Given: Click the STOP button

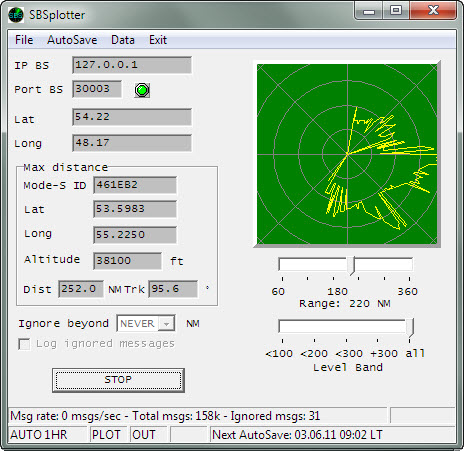Looking at the screenshot, I should click(x=118, y=380).
